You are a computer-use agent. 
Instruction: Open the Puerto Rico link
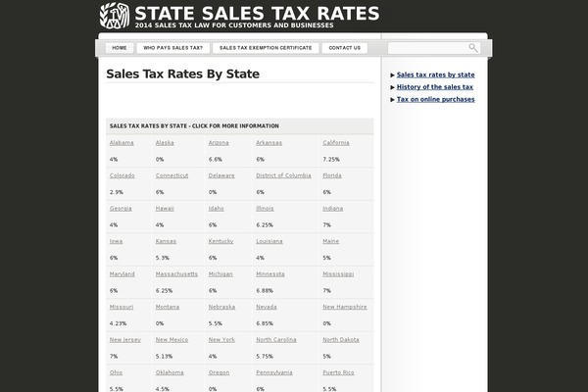tap(338, 372)
